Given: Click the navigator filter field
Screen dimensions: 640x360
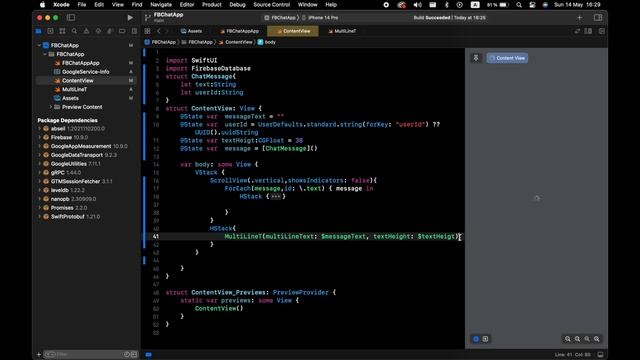Looking at the screenshot, I should pos(91,354).
